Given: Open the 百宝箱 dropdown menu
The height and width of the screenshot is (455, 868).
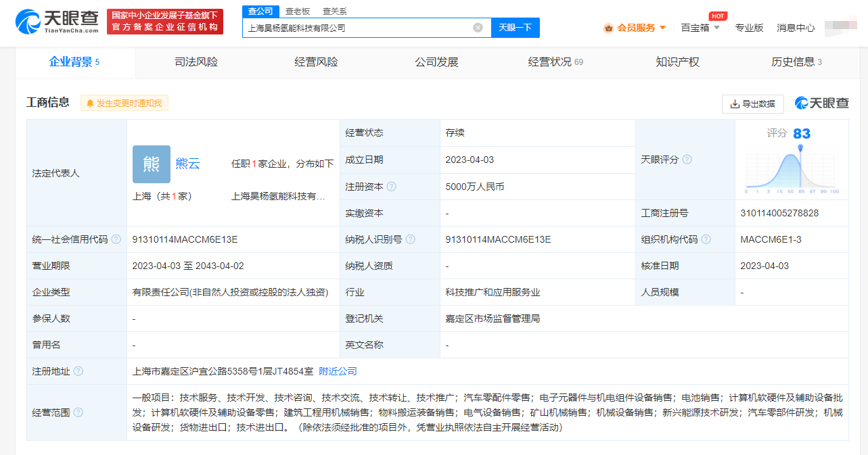Looking at the screenshot, I should [700, 28].
